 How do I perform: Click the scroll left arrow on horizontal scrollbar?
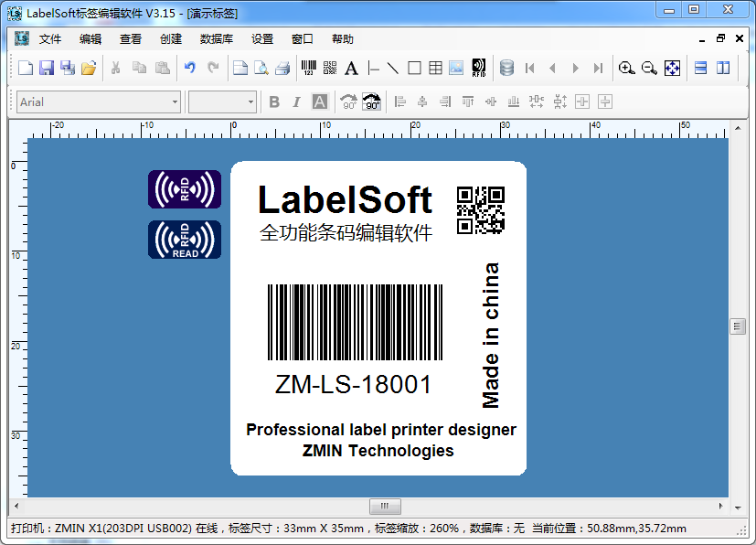(x=16, y=506)
